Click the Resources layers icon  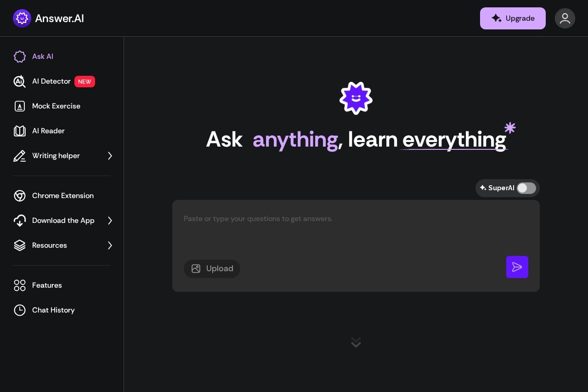click(x=20, y=245)
